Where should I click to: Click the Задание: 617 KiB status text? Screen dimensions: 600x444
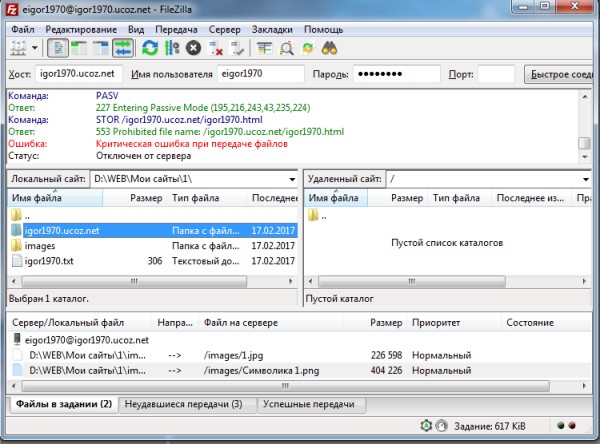[489, 426]
